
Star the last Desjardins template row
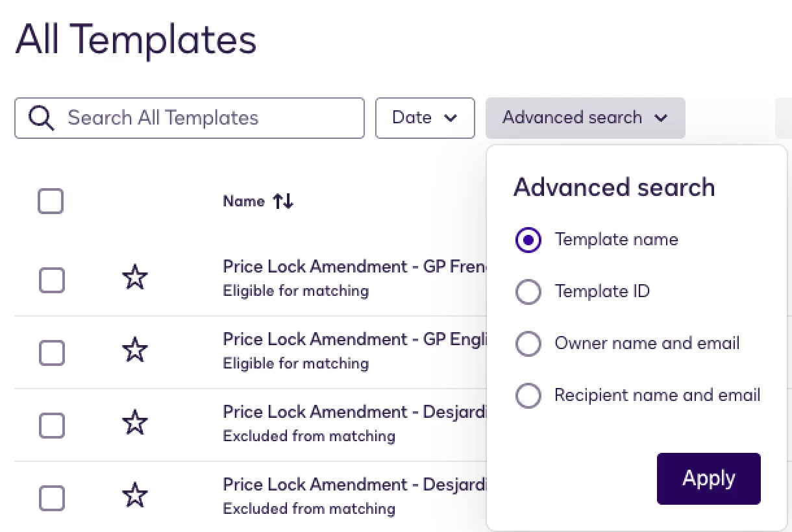(x=134, y=496)
